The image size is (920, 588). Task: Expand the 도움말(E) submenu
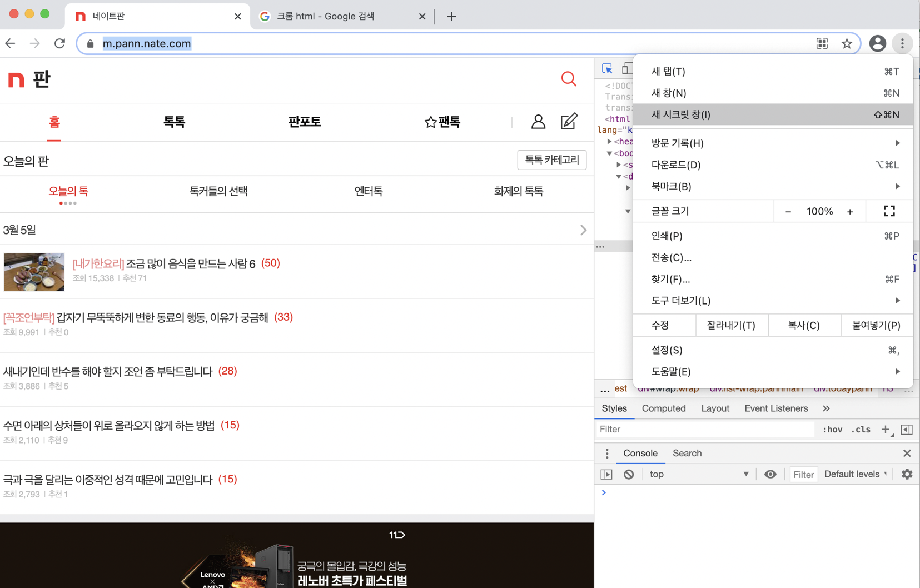[773, 372]
